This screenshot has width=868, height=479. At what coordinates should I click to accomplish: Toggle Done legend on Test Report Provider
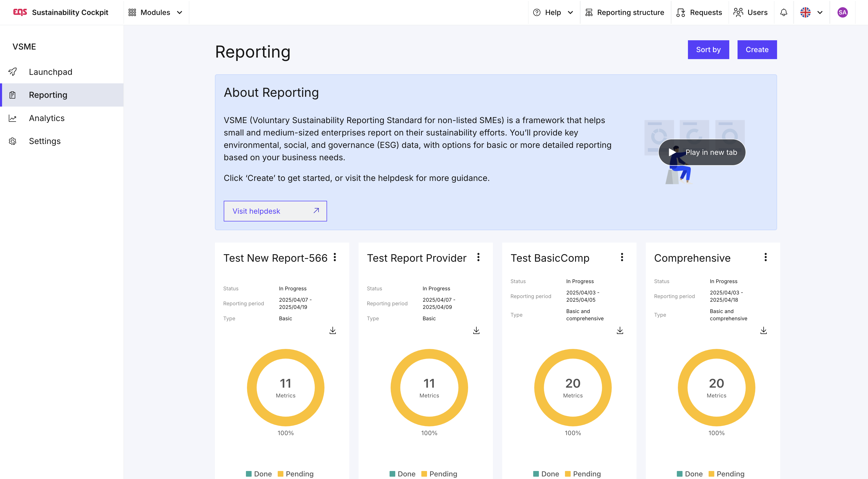[402, 474]
